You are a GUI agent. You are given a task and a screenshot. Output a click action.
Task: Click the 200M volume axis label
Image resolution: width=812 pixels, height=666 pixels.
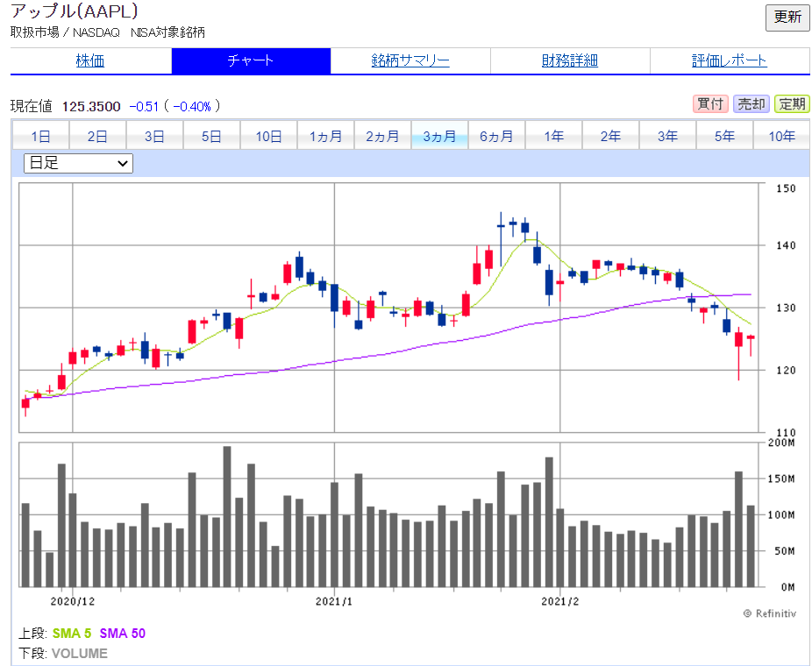click(x=781, y=443)
